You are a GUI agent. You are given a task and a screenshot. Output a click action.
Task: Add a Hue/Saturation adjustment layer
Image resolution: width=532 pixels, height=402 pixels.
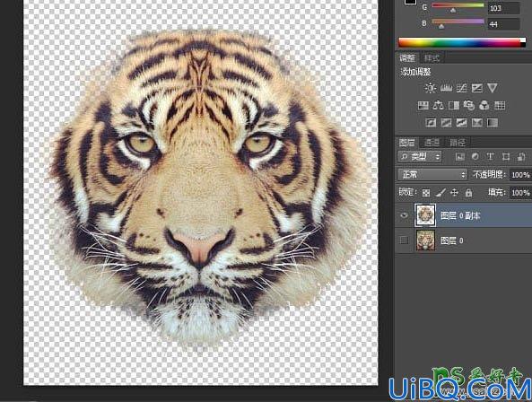click(423, 106)
